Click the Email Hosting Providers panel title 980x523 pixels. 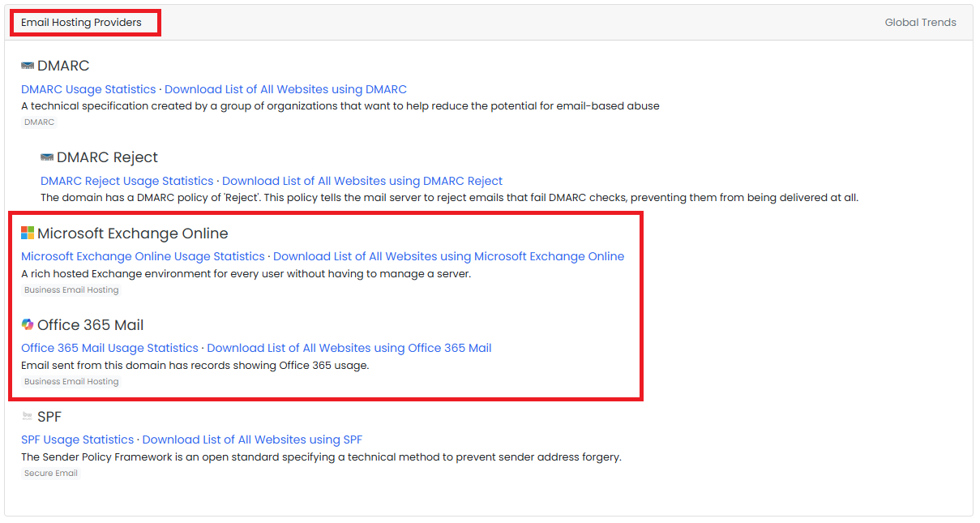(81, 23)
